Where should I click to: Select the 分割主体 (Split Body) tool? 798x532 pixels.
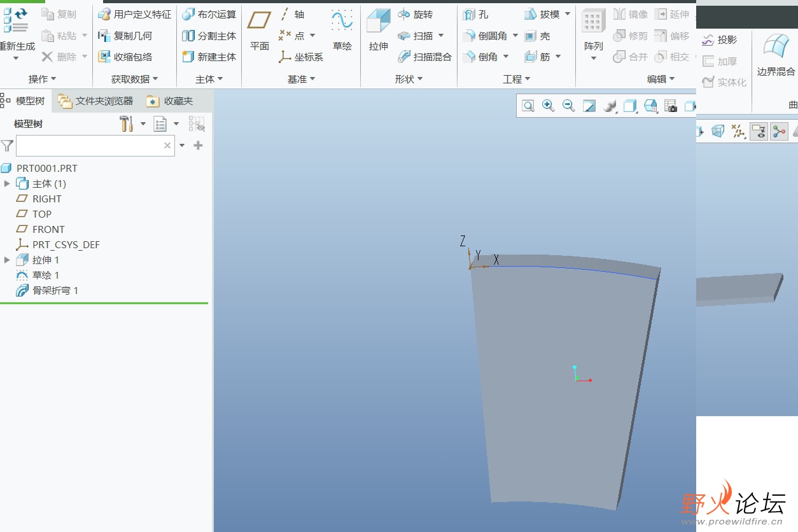click(x=209, y=36)
